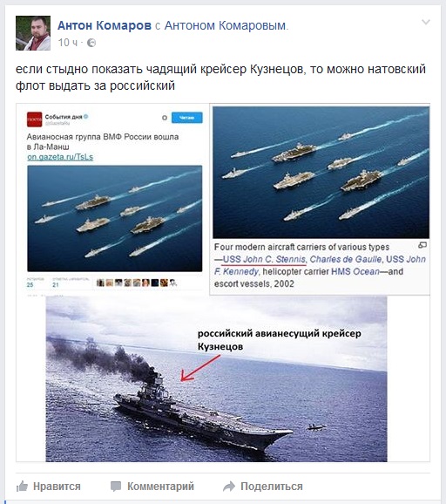Click the blue Читаю follow button
Screen dimensions: 446x504
[x=187, y=118]
